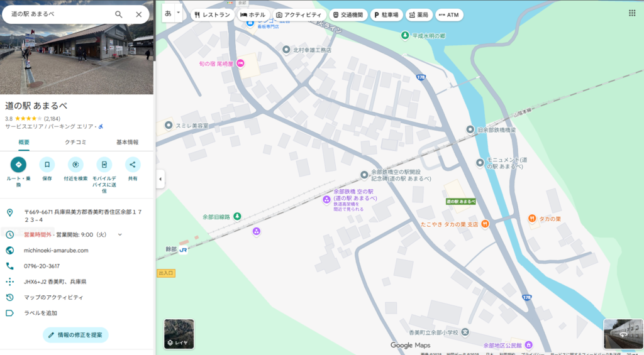
Task: Click the search box input field
Action: click(60, 14)
